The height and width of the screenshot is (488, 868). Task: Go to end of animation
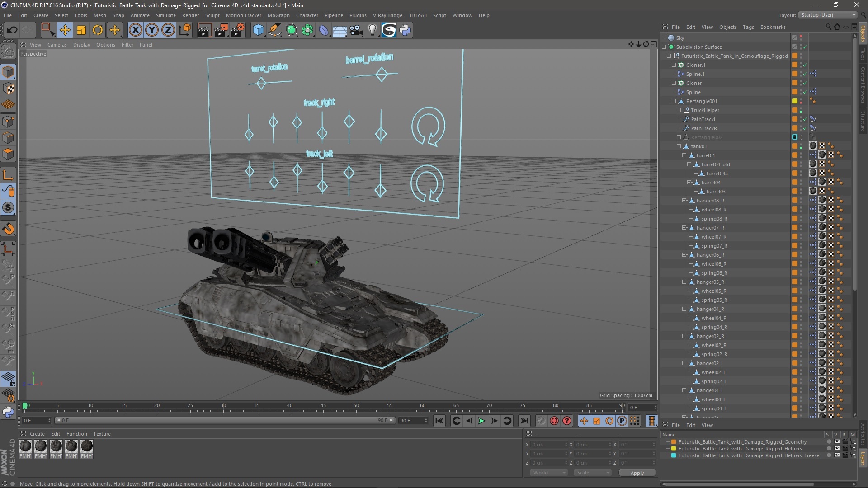point(524,421)
